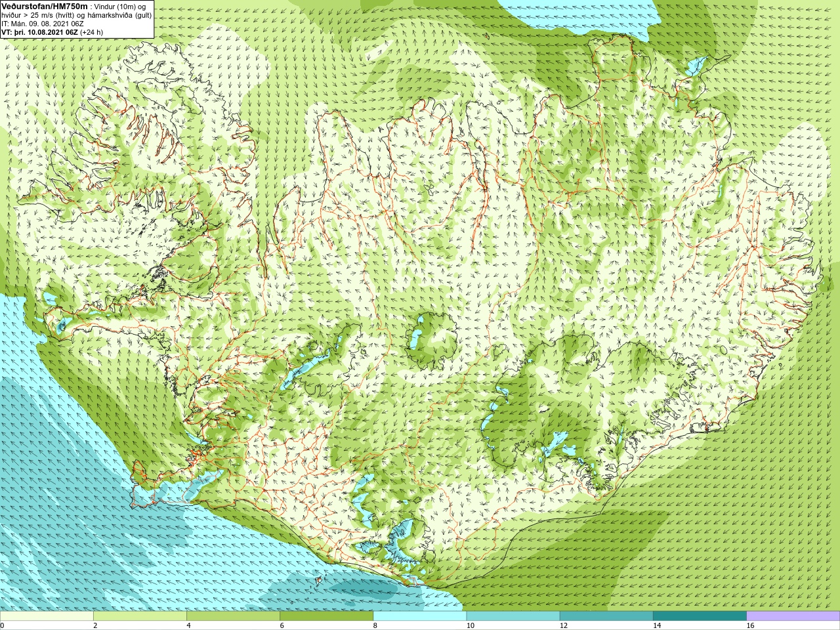The height and width of the screenshot is (630, 840).
Task: Click the 'IT: Mán. 09. 08. 2021 06Z' line
Action: [x=43, y=23]
